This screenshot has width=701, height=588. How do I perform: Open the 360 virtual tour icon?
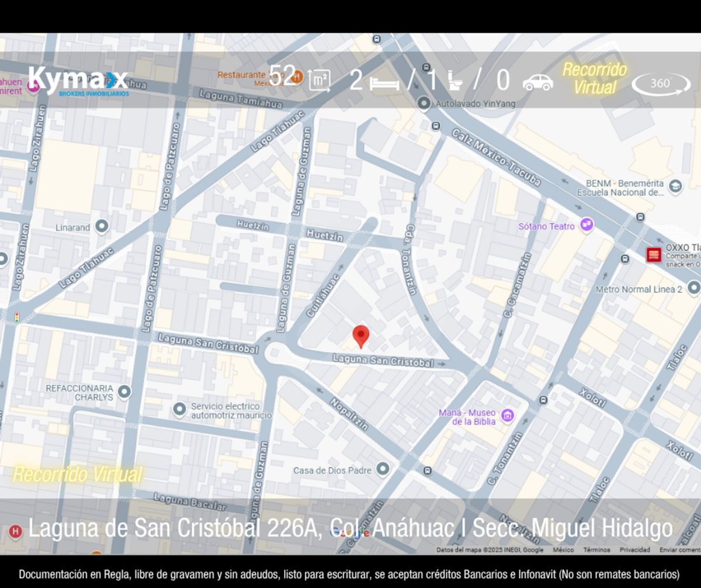click(661, 84)
